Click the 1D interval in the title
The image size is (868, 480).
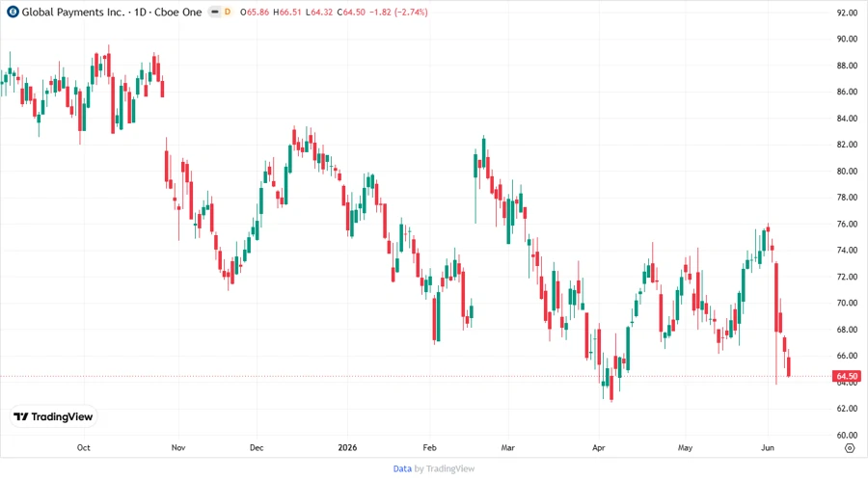(140, 12)
